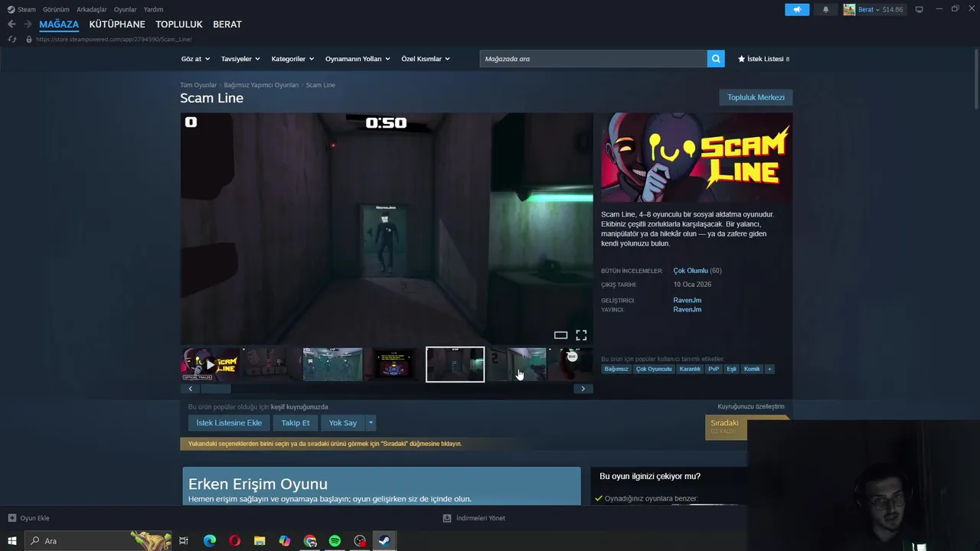Open the Yok Say dropdown arrow
This screenshot has width=980, height=551.
(x=371, y=422)
